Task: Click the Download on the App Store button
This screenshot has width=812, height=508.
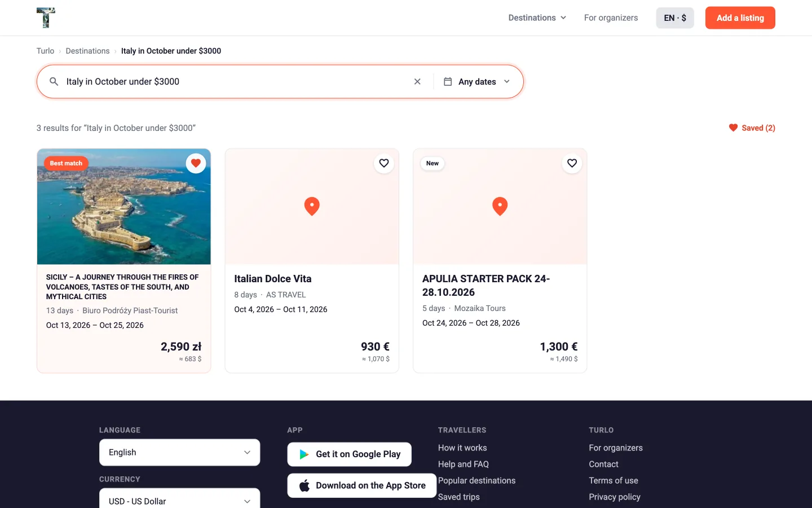Action: click(361, 485)
